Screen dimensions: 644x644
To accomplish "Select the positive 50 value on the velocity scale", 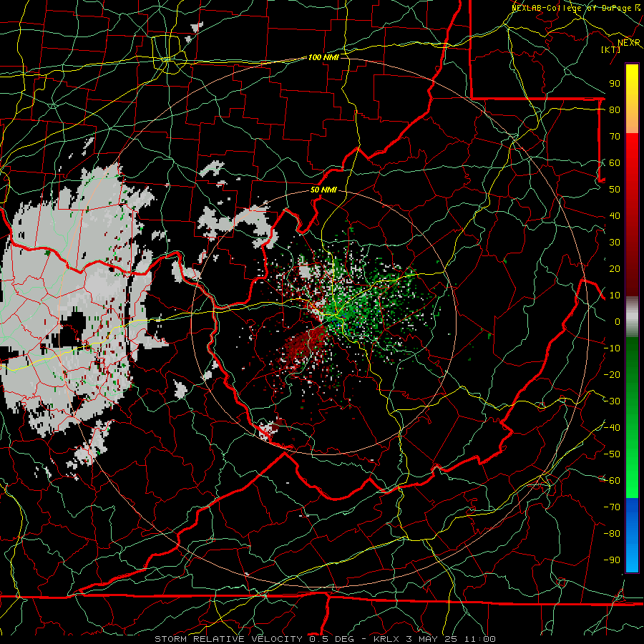I will [x=615, y=190].
